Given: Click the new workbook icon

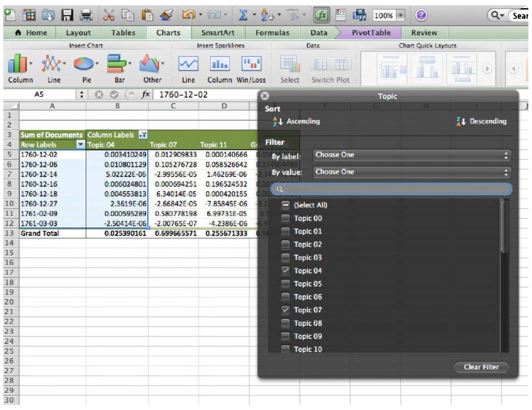Looking at the screenshot, I should [10, 15].
